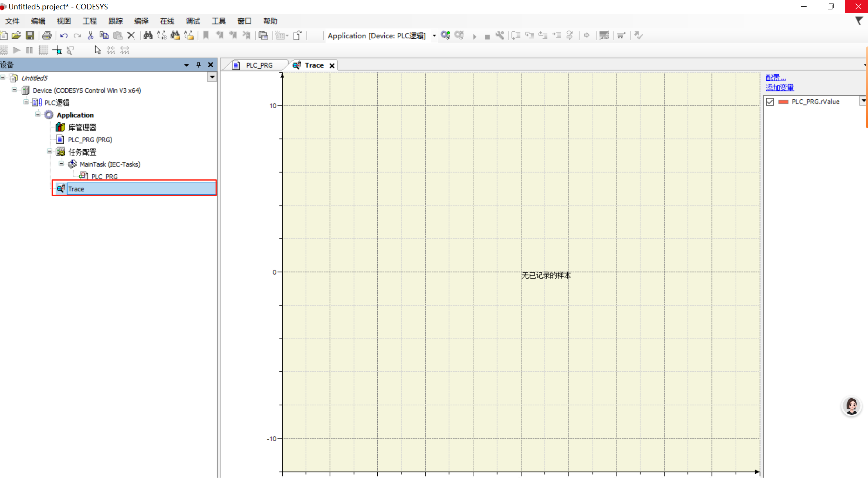Image resolution: width=868 pixels, height=478 pixels.
Task: Click the 添加变量 add variable link
Action: pyautogui.click(x=780, y=88)
